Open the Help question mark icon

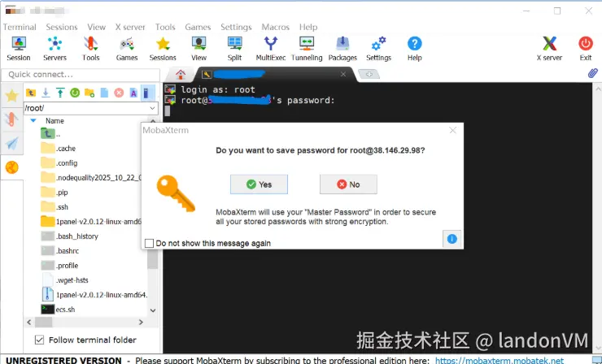click(x=415, y=49)
